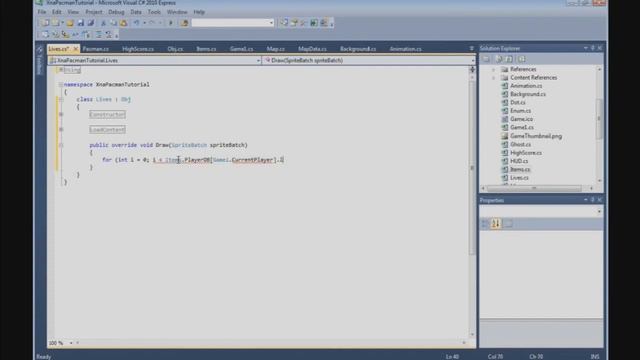The height and width of the screenshot is (360, 640).
Task: Expand the collapsed Constructor region
Action: point(61,115)
